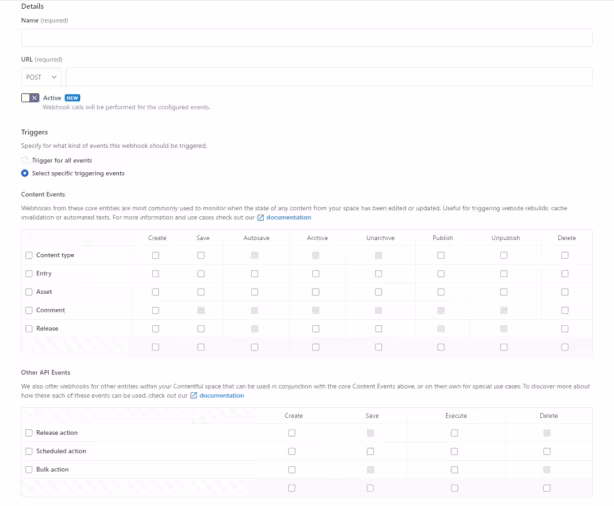Click the external link icon beside Other API Events documentation
The height and width of the screenshot is (506, 614).
193,396
